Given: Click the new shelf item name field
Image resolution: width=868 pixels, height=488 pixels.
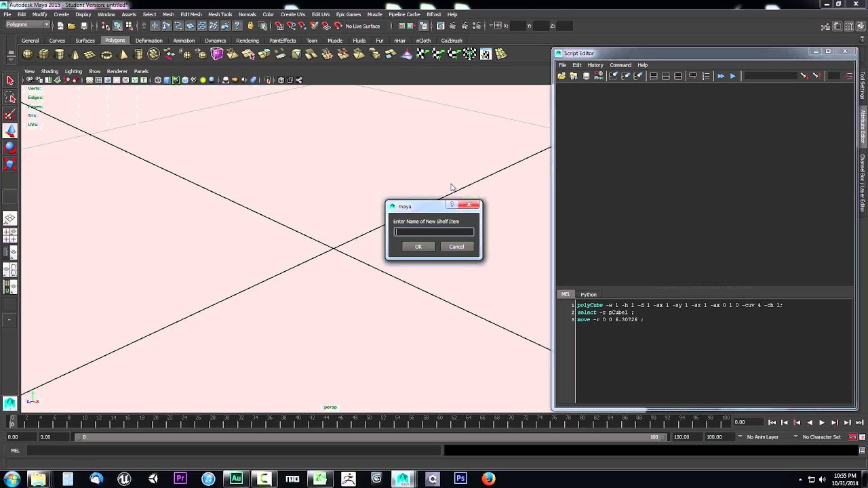Looking at the screenshot, I should point(434,232).
